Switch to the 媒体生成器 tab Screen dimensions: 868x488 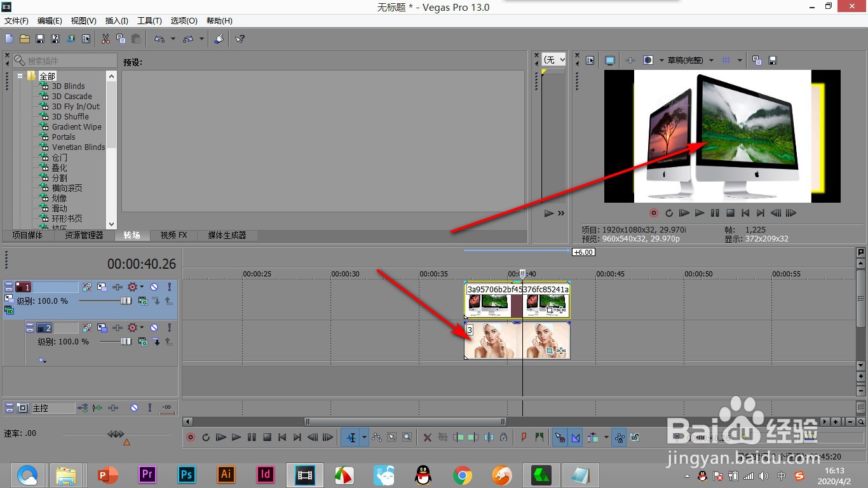[x=227, y=235]
